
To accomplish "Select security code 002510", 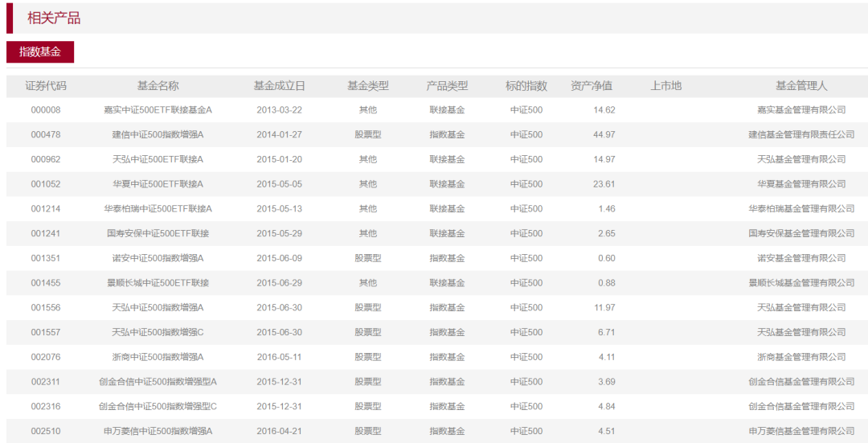I will [x=46, y=431].
